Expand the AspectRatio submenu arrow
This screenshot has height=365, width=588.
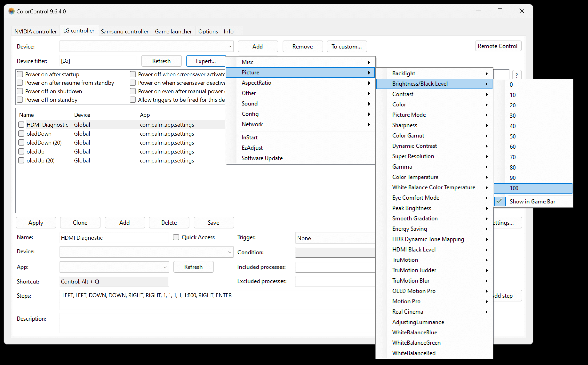tap(368, 83)
